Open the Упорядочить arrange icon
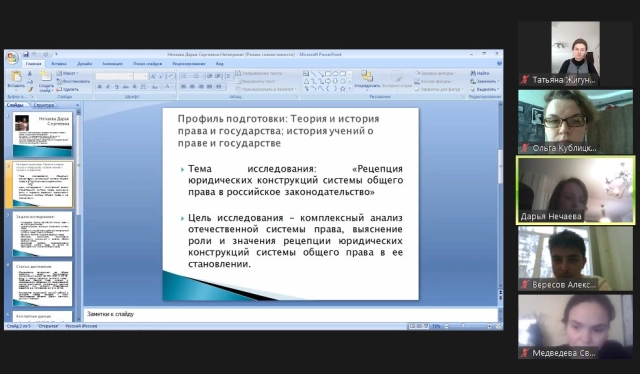This screenshot has height=374, width=640. coord(367,76)
